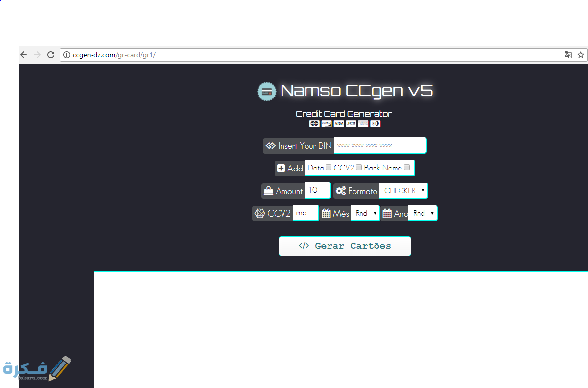Check the Bank Name checkbox

pyautogui.click(x=407, y=167)
